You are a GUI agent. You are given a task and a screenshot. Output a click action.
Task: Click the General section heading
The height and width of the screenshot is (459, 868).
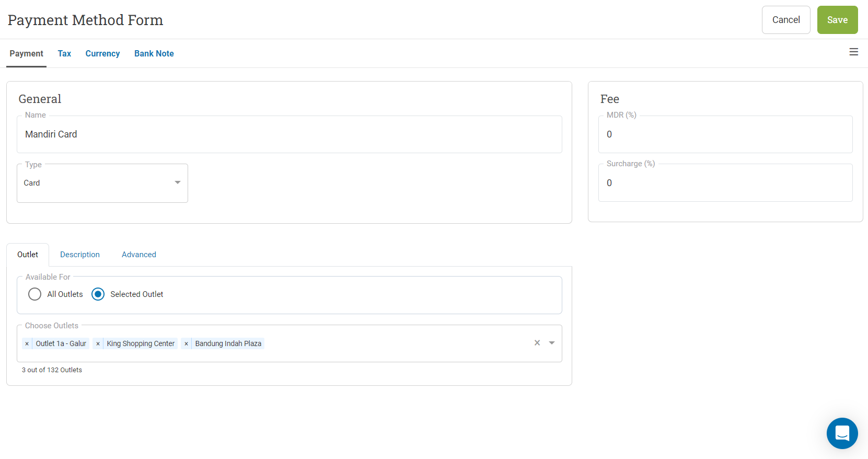pyautogui.click(x=40, y=99)
